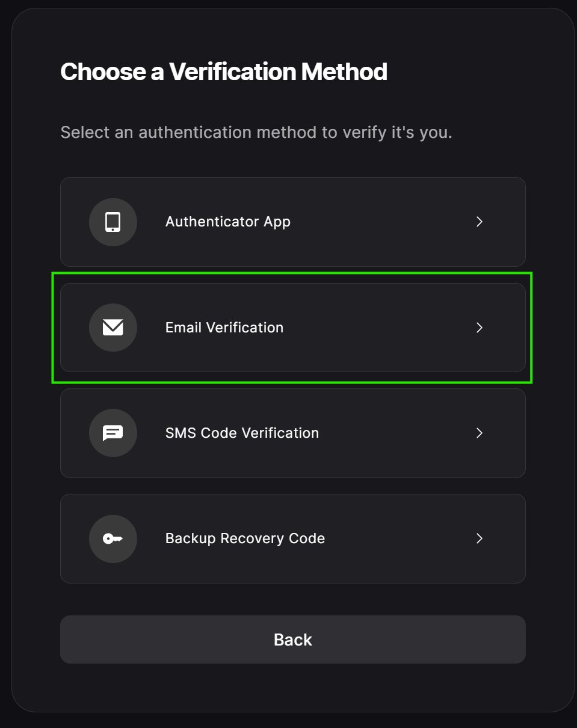Click the 'Select an authentication method' subtitle
Image resolution: width=577 pixels, height=728 pixels.
(256, 132)
